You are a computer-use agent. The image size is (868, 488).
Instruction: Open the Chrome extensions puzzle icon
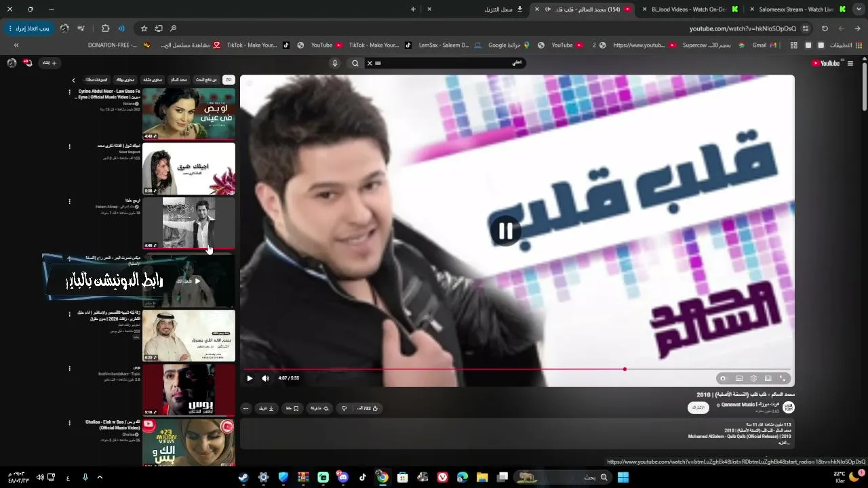(x=105, y=28)
